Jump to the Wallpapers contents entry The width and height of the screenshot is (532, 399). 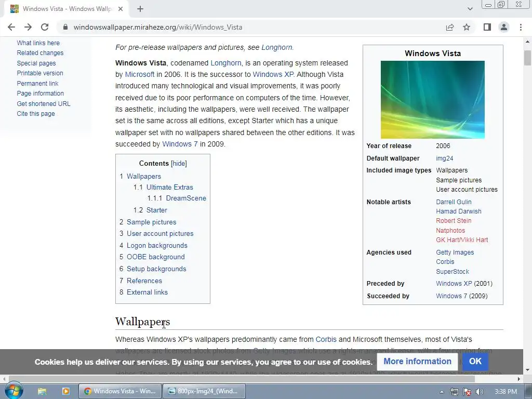tap(143, 177)
